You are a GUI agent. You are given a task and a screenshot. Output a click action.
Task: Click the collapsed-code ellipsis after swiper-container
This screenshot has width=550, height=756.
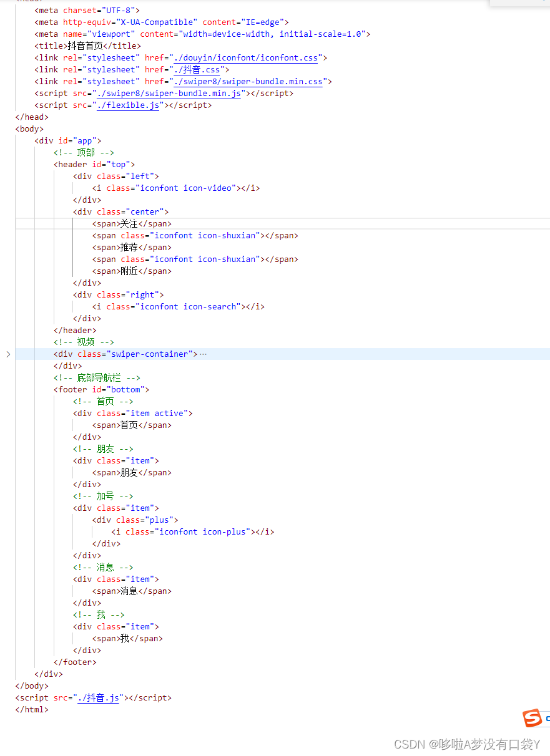[203, 354]
